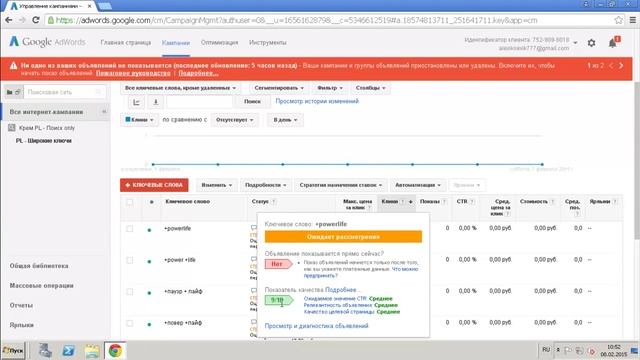The width and height of the screenshot is (640, 360).
Task: Click the folder icon above campaign list
Action: coord(9,92)
